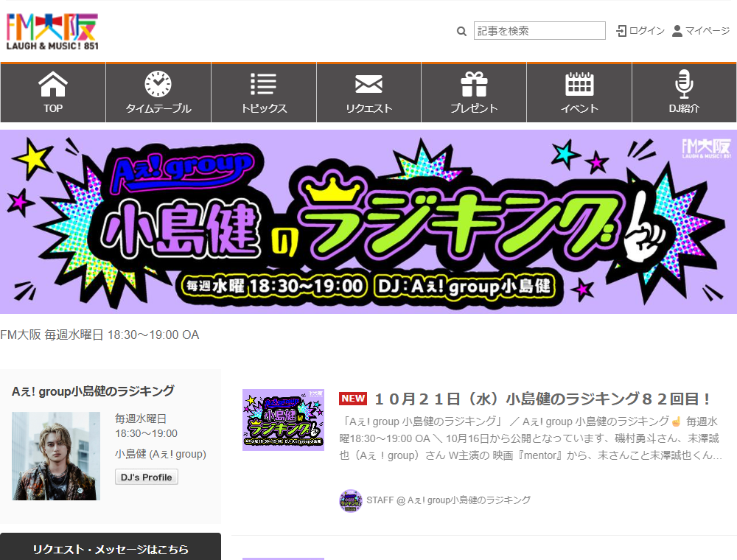737x560 pixels.
Task: Click the search magnifier icon
Action: [461, 32]
